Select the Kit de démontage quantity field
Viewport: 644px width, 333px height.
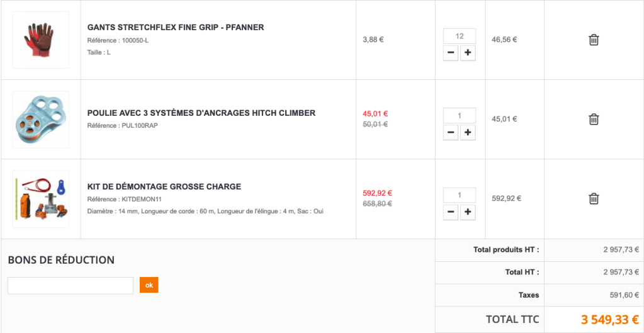tap(460, 195)
